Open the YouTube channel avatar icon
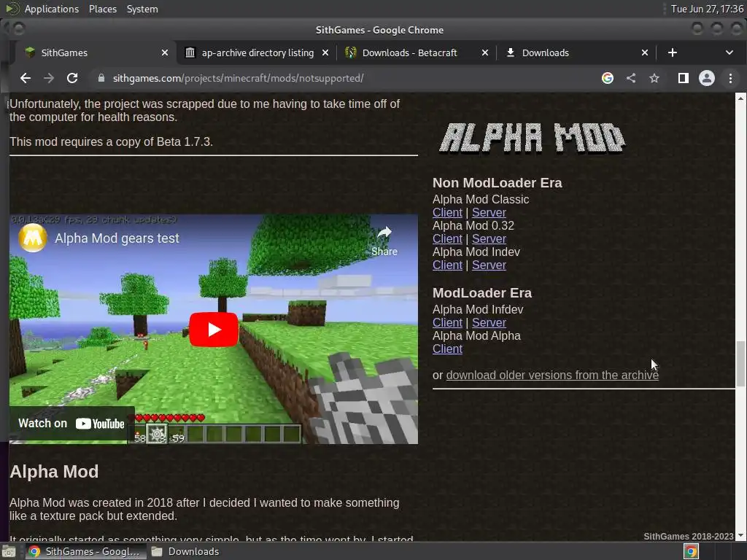The image size is (747, 560). click(x=32, y=238)
